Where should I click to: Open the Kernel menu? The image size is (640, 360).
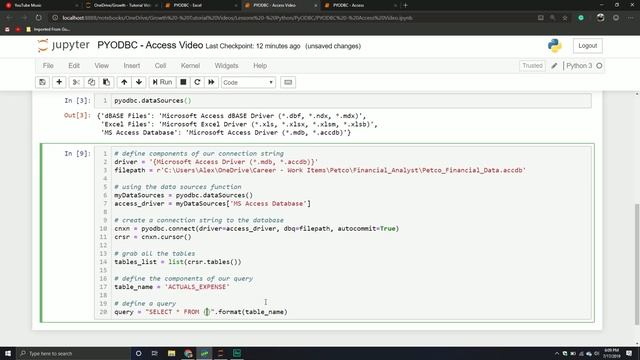[190, 66]
